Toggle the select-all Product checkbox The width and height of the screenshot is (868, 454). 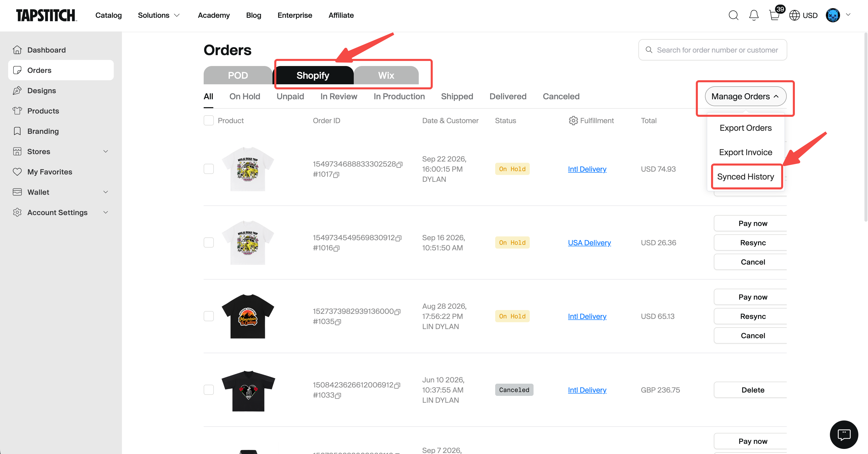point(208,121)
